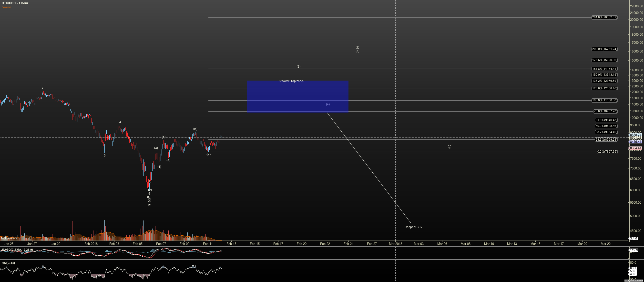644x282 pixels.
Task: Click the 8701.23 current price tag
Action: (x=636, y=138)
